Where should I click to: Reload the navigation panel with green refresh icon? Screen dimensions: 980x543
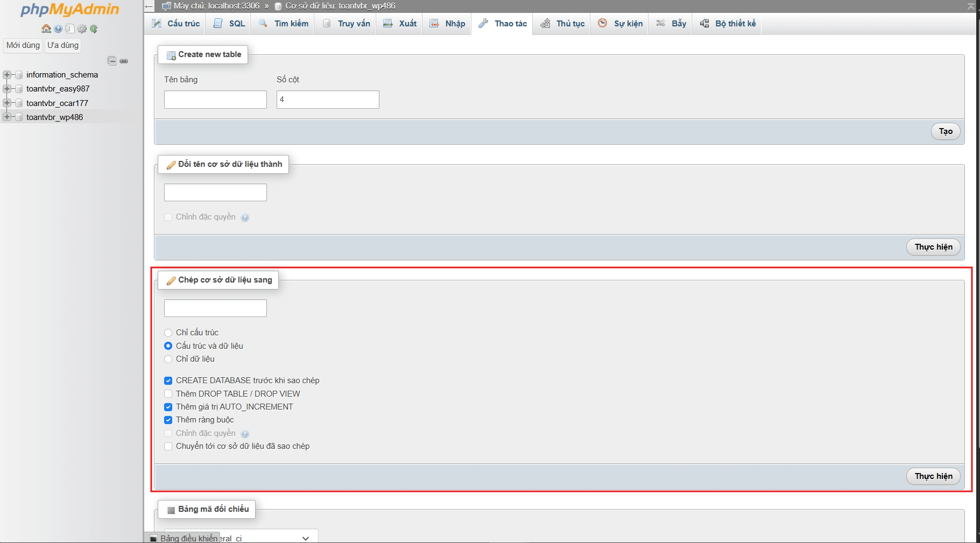tap(95, 29)
